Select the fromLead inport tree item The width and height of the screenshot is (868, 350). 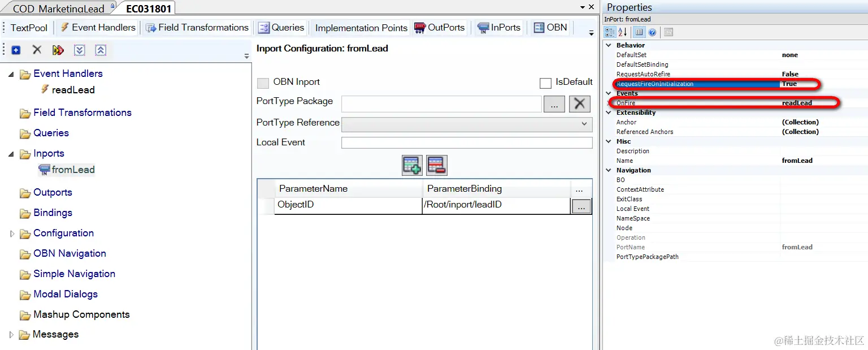(73, 170)
